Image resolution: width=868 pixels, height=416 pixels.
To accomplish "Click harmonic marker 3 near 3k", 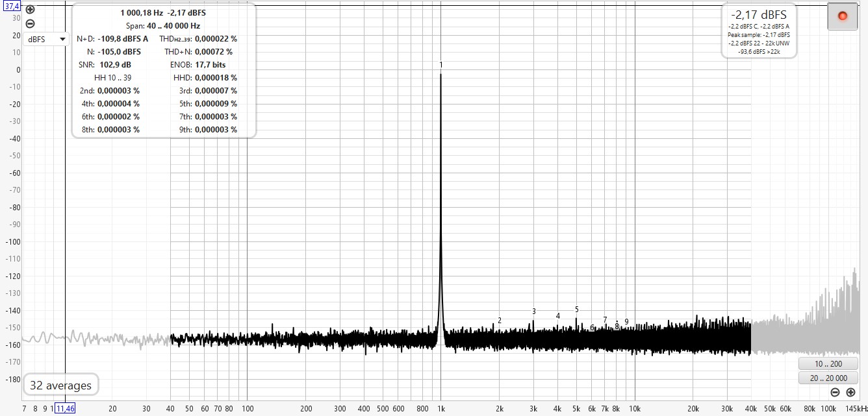I will 534,312.
